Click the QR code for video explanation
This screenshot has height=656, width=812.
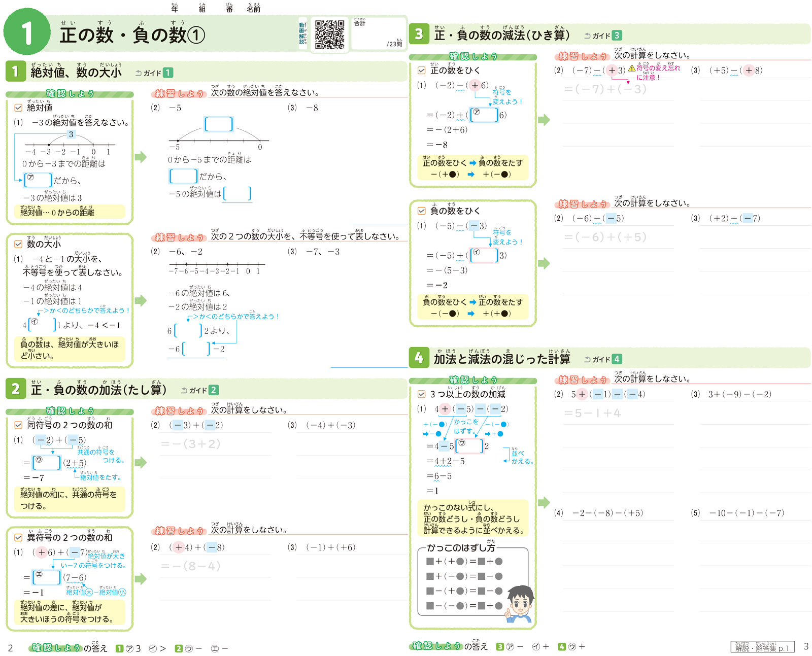(x=329, y=34)
